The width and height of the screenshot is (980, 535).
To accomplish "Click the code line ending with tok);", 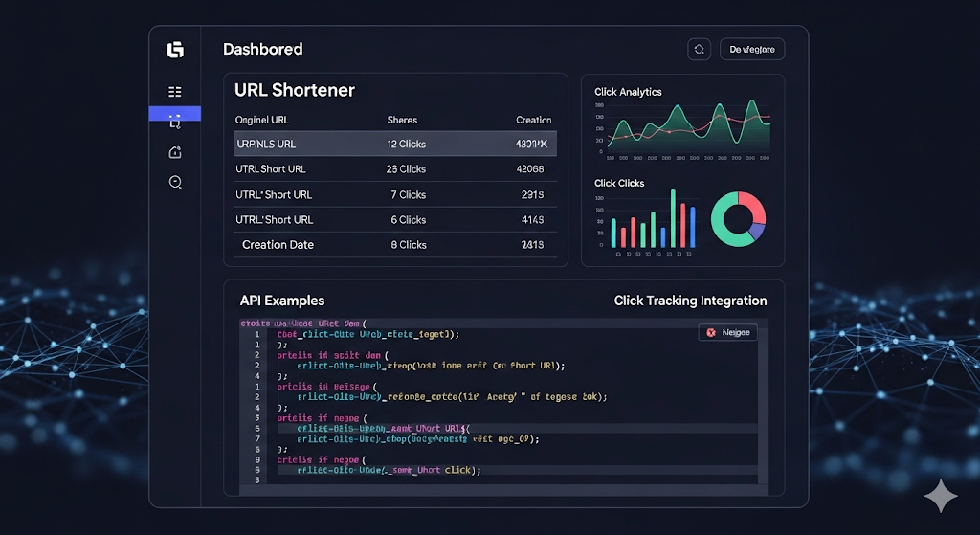I will coord(452,397).
